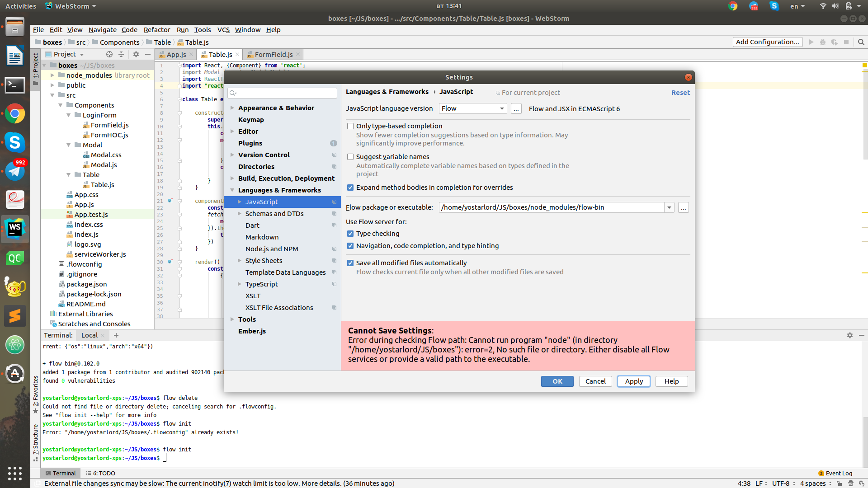
Task: Click Help in Settings dialog
Action: click(x=672, y=381)
